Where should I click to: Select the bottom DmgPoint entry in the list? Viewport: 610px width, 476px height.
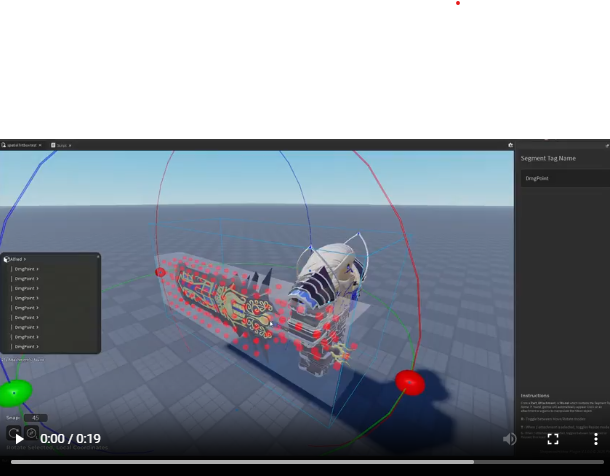(x=26, y=346)
